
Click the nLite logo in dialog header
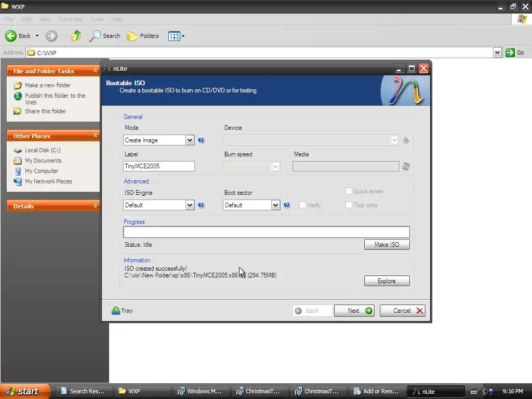point(405,90)
